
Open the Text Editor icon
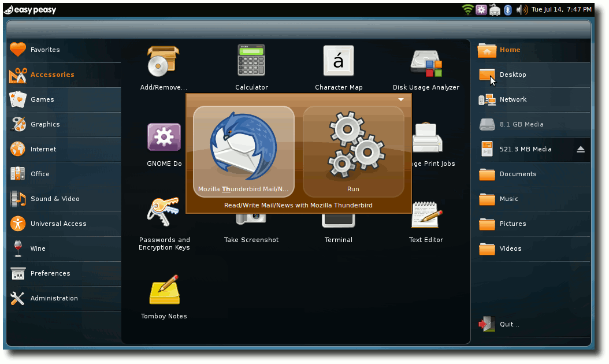tap(426, 215)
